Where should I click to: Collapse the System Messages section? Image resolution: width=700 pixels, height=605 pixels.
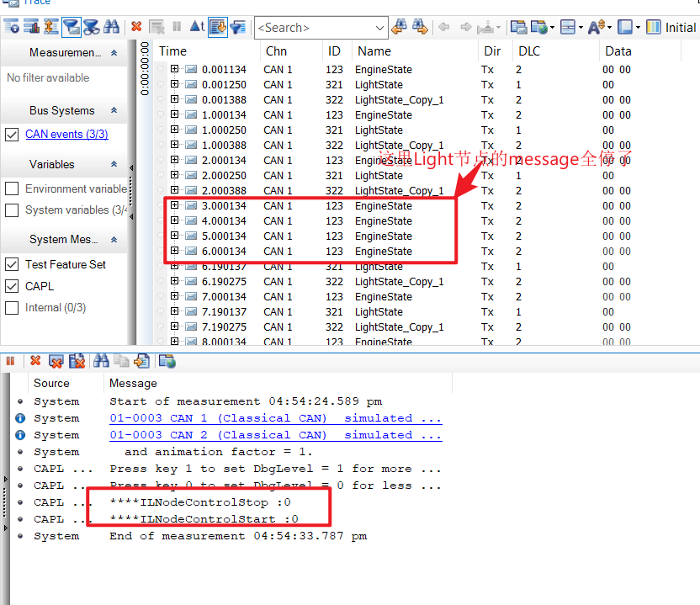point(114,240)
